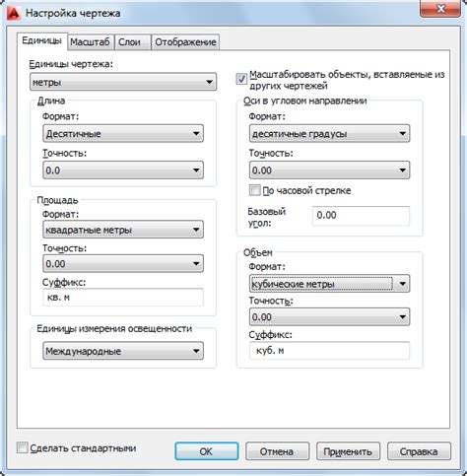Open the Слои tab
This screenshot has height=476, width=467.
coord(129,42)
